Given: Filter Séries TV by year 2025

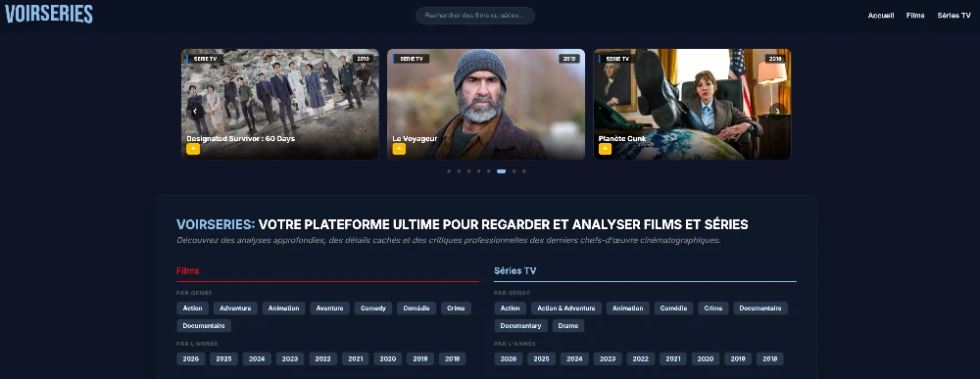Looking at the screenshot, I should click(x=541, y=359).
